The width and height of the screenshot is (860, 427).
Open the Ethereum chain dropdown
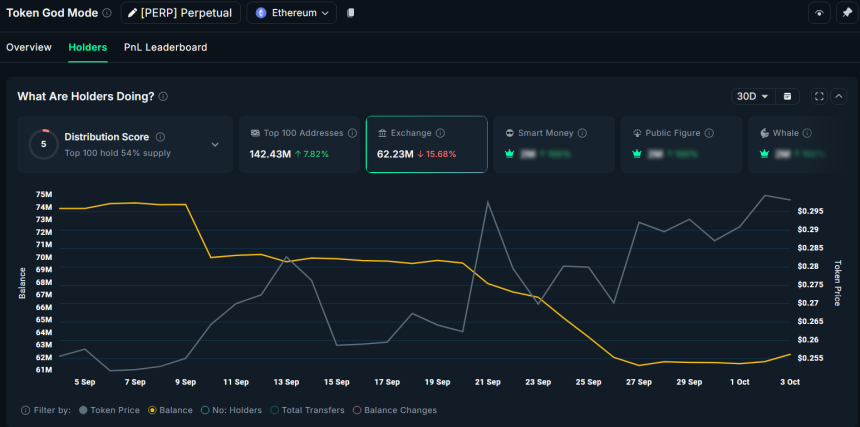click(x=291, y=13)
